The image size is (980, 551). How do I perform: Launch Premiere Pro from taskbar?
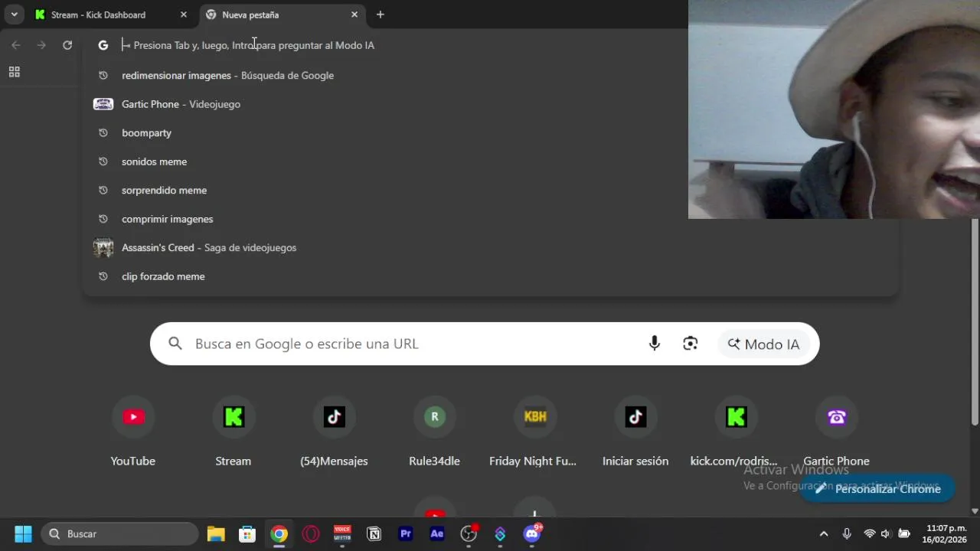[x=406, y=533]
